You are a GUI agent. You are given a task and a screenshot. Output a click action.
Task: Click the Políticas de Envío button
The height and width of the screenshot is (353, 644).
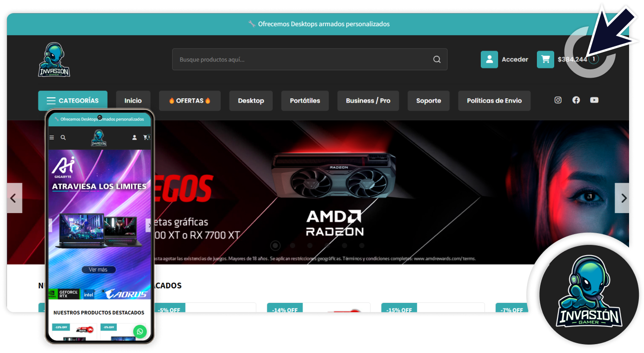click(x=494, y=101)
